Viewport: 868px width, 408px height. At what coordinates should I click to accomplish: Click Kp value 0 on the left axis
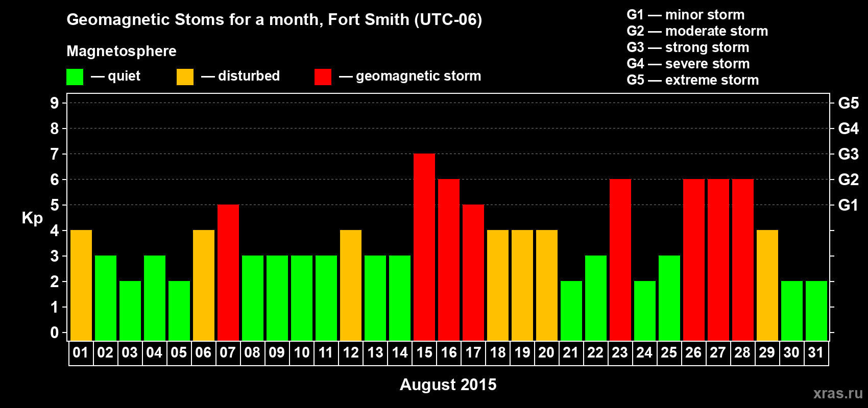pos(55,333)
